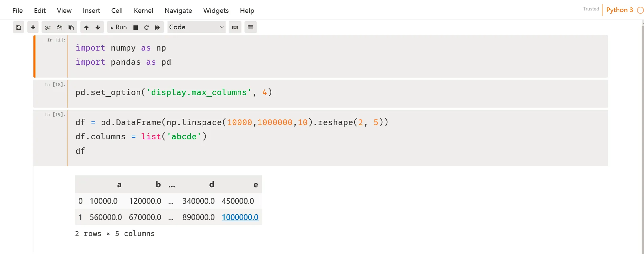Viewport: 644px width, 254px height.
Task: Open the command palette keyboard icon
Action: coord(235,27)
